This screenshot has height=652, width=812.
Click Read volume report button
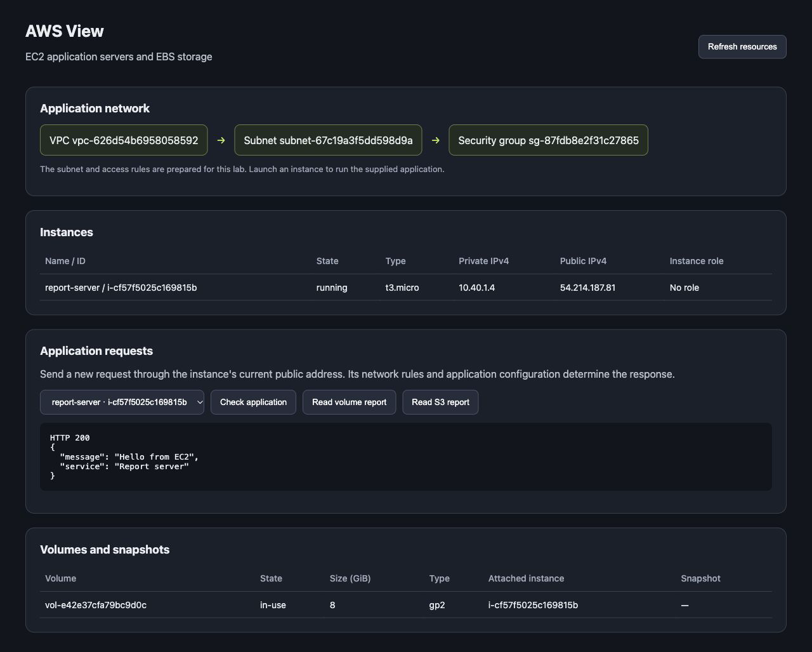coord(349,403)
